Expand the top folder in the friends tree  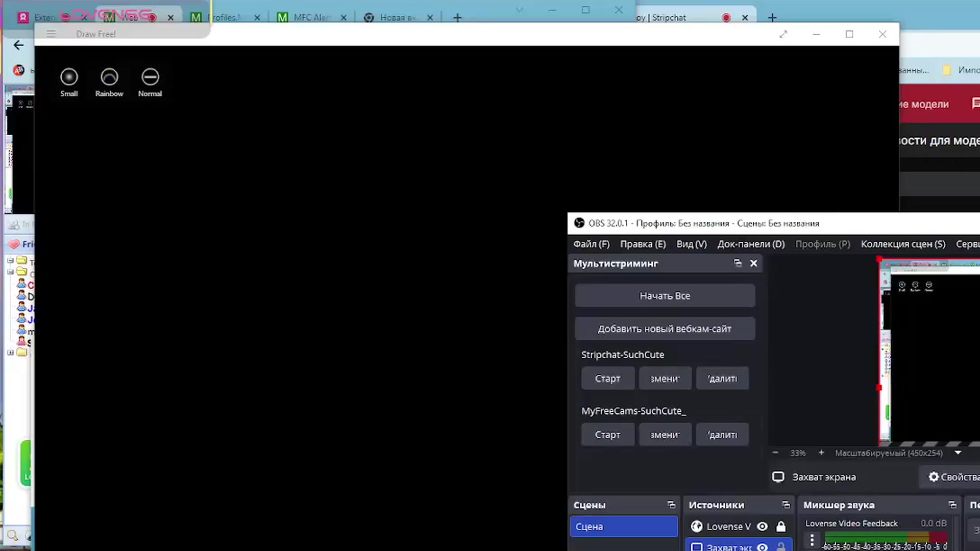click(10, 260)
